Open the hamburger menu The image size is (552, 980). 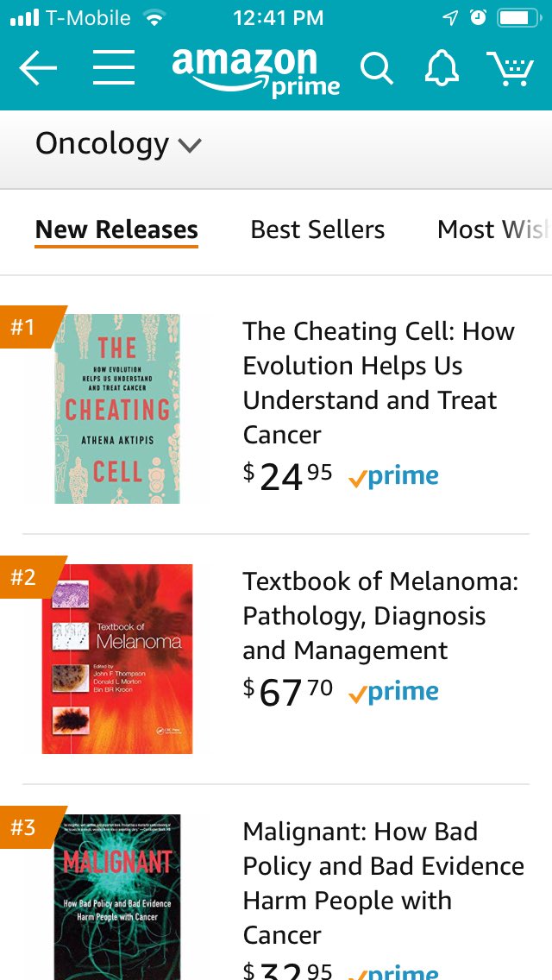[114, 67]
